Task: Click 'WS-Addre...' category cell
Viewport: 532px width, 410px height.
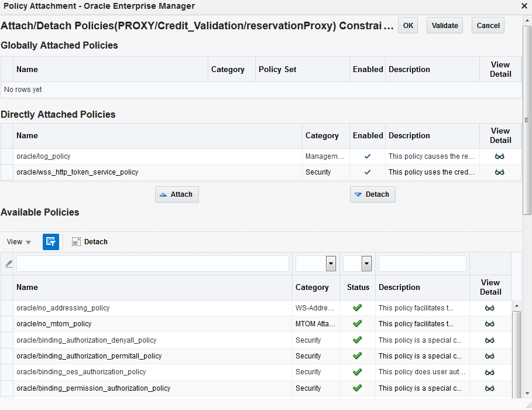Action: 315,307
